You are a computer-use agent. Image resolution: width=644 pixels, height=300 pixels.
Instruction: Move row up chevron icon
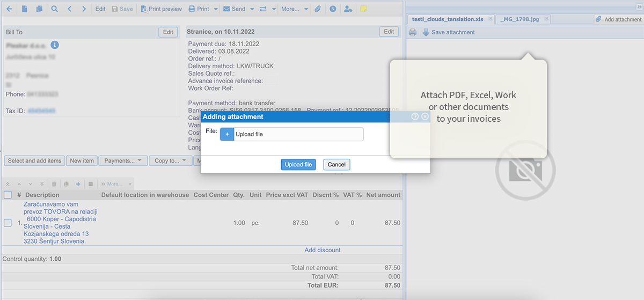coord(19,184)
